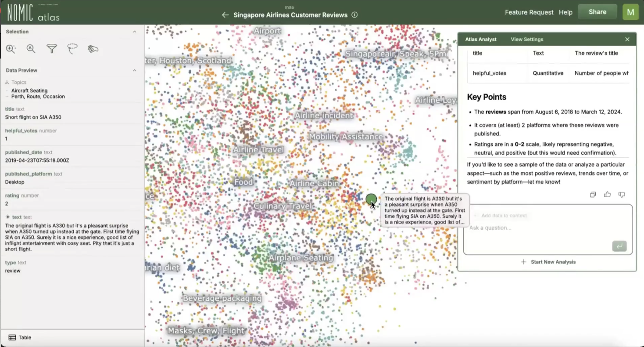Copy the analyst response with copy icon

coord(593,195)
